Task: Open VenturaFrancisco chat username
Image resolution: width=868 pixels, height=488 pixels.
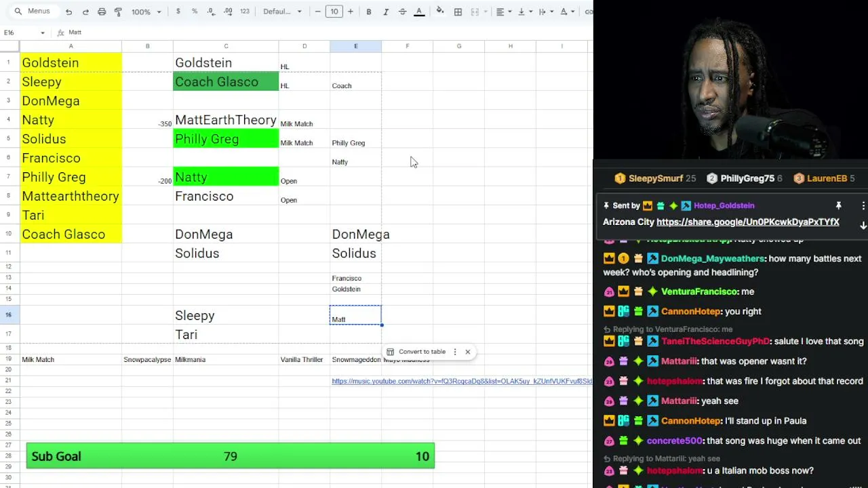Action: click(x=698, y=291)
